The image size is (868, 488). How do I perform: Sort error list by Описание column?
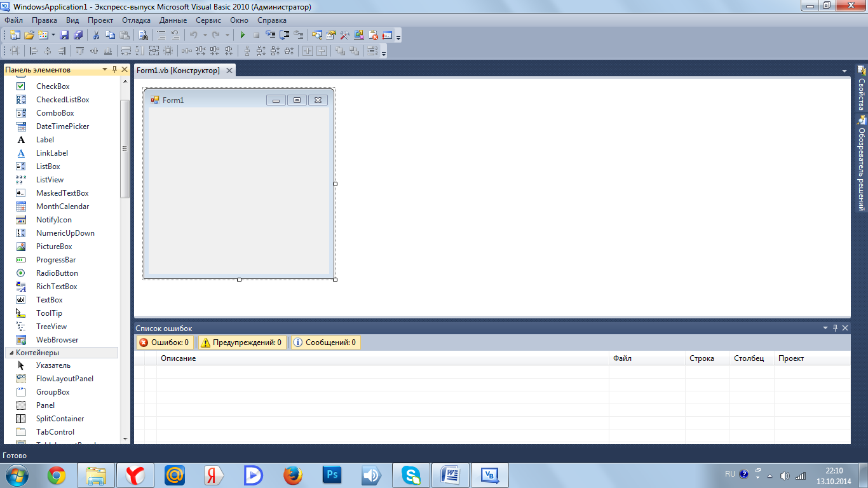tap(383, 358)
